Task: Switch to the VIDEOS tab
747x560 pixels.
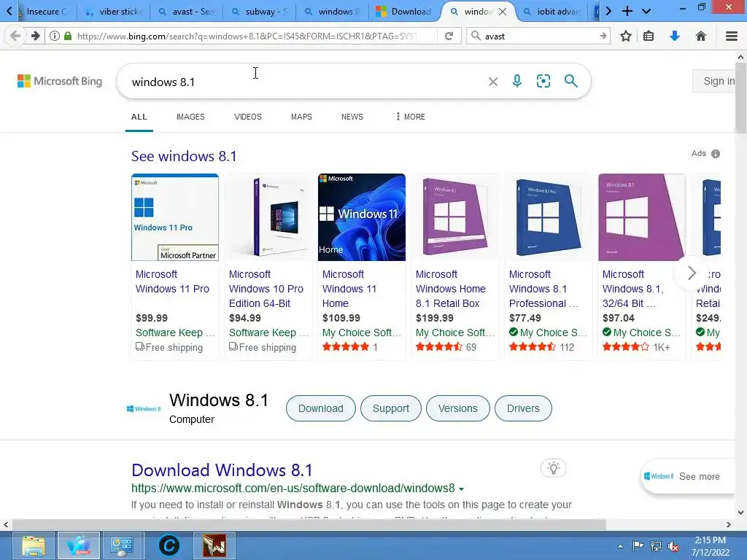Action: coord(248,117)
